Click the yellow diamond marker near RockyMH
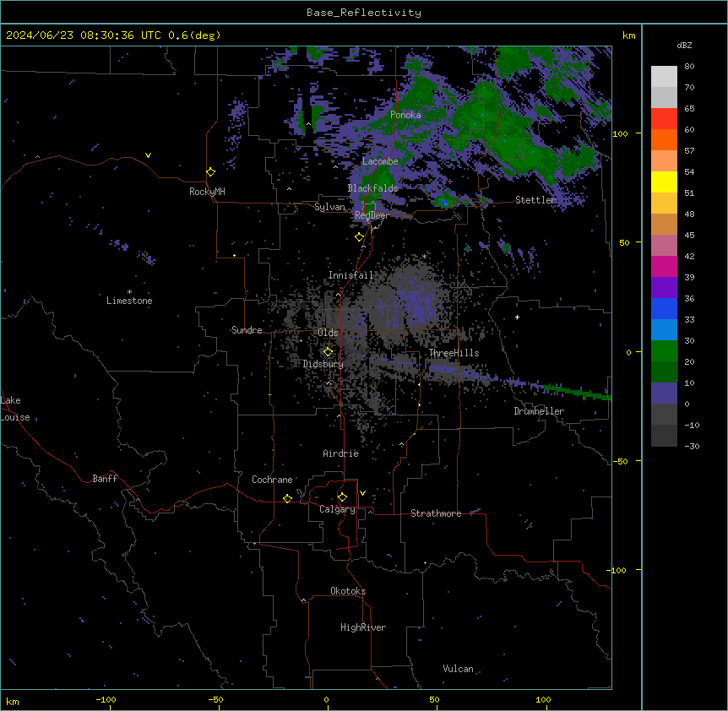The width and height of the screenshot is (728, 711). [211, 172]
